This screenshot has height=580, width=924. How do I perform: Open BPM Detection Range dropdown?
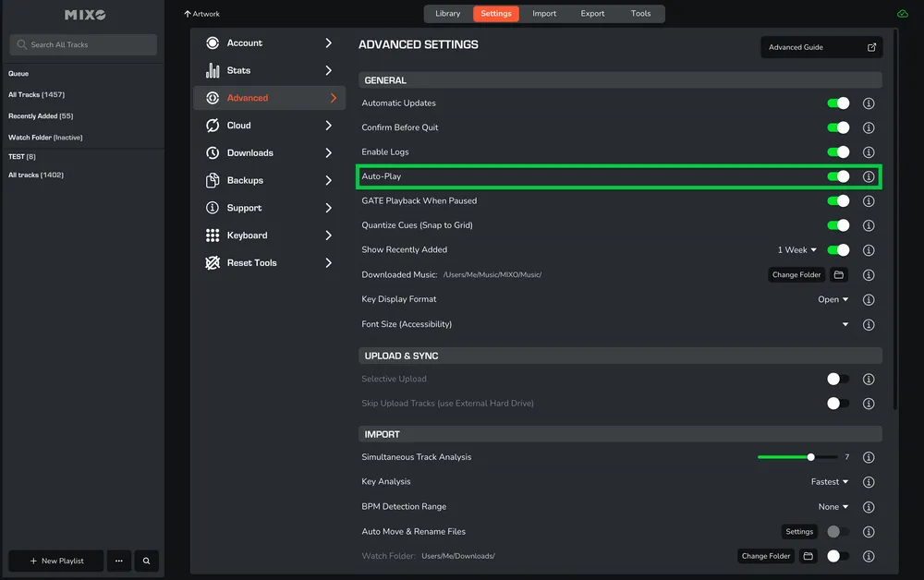click(x=833, y=507)
